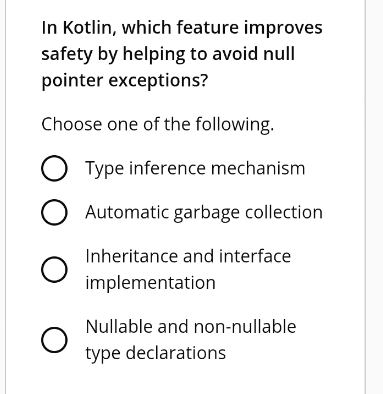
Task: Click the word 'non-nullable' in the fourth option
Action: pos(245,326)
